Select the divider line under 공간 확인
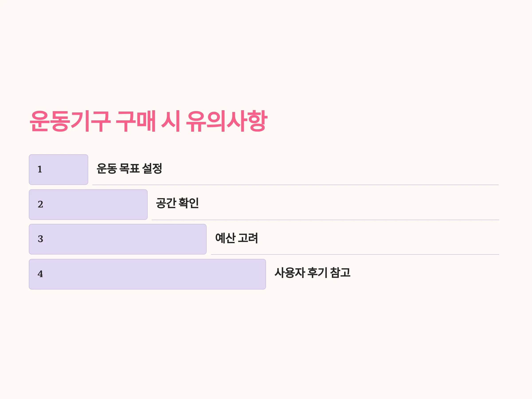The width and height of the screenshot is (532, 399). (325, 220)
